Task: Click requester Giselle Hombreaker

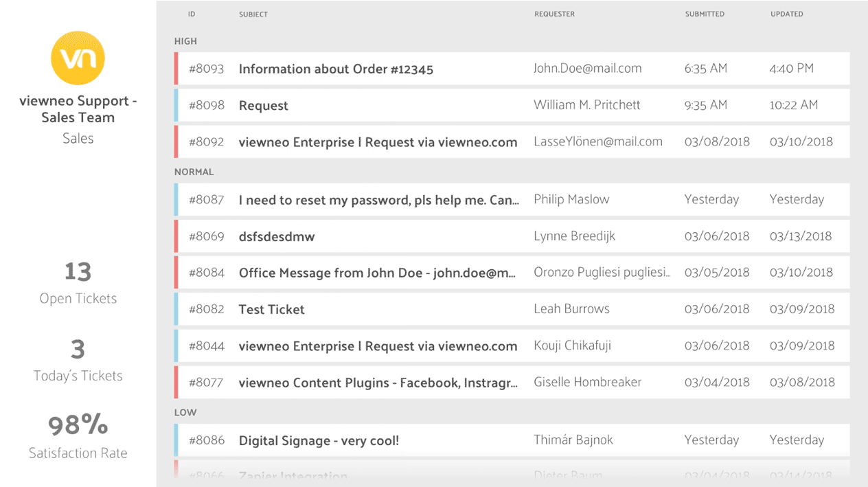Action: [x=588, y=382]
